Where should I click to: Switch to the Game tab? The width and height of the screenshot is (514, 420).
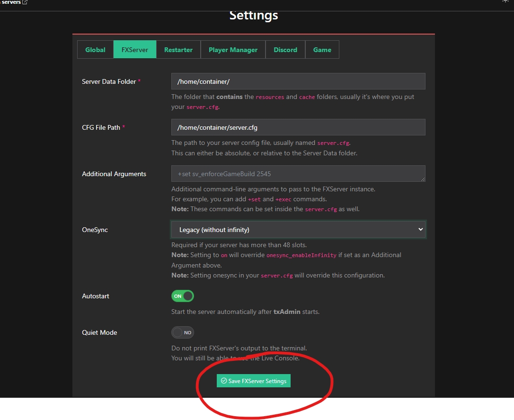(322, 50)
